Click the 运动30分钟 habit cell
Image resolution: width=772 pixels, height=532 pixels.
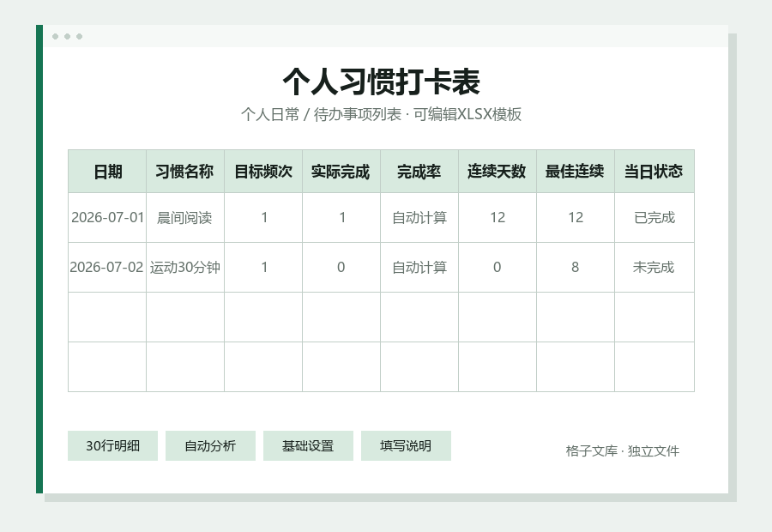[185, 268]
